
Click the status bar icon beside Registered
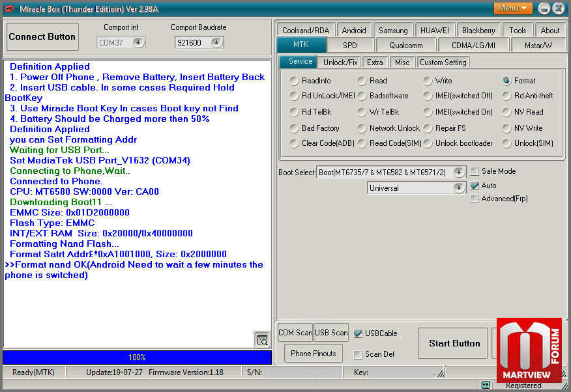(486, 385)
